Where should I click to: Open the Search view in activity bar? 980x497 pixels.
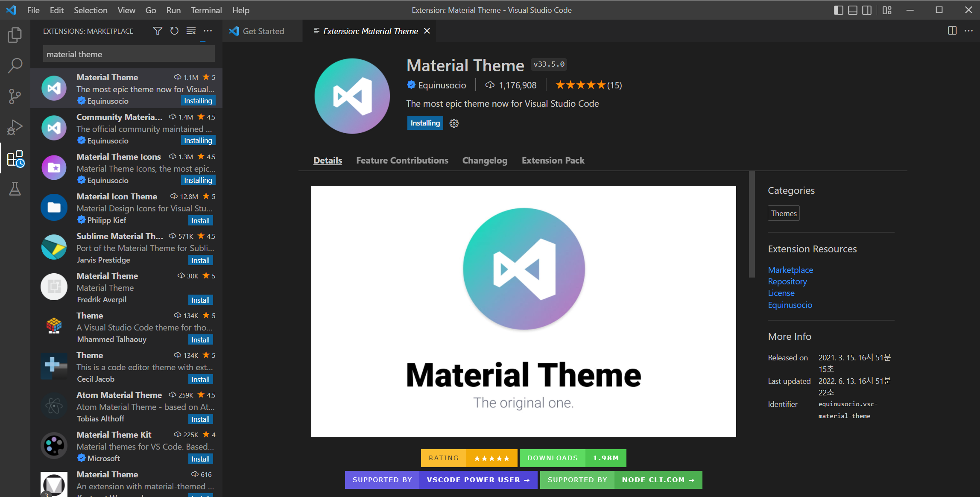coord(15,66)
